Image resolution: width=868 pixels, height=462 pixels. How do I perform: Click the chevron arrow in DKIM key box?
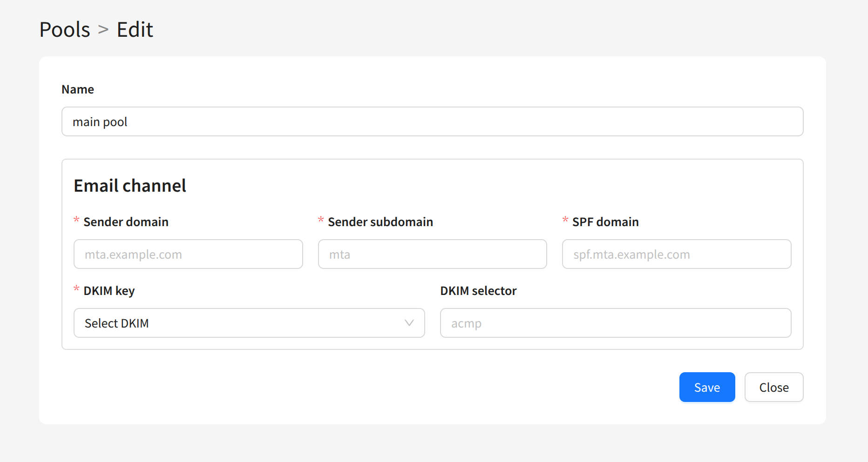click(409, 323)
